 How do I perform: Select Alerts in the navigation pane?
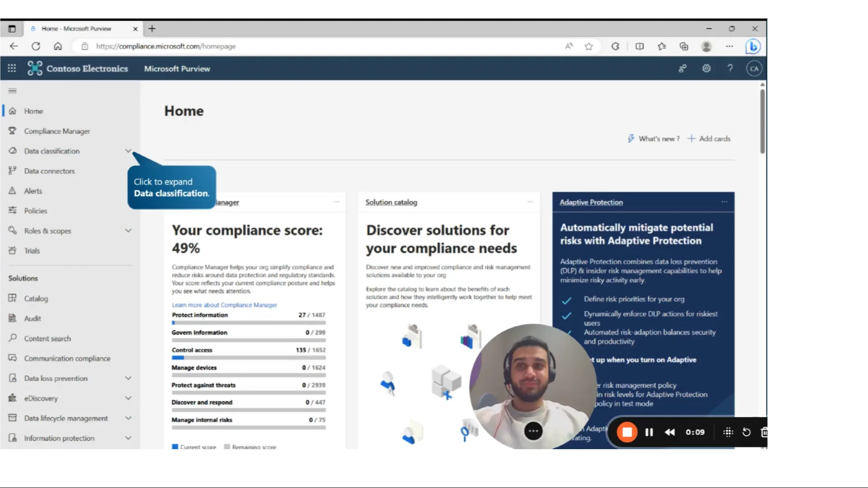33,191
